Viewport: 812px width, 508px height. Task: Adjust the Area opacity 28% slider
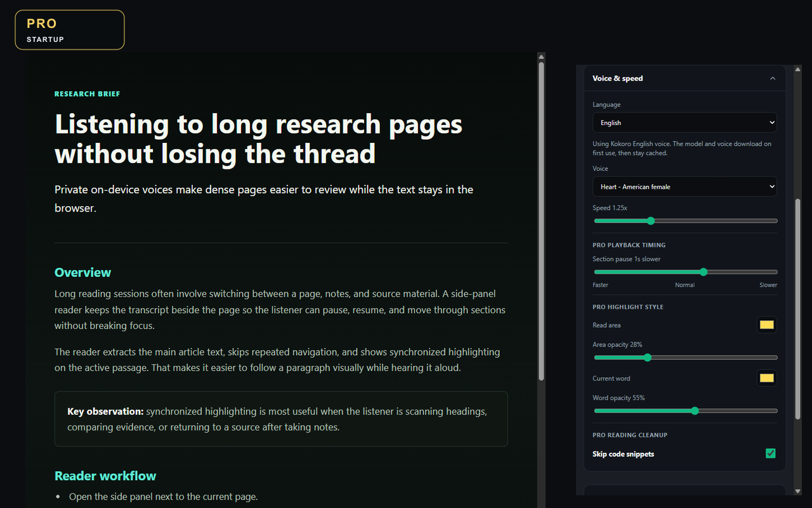[685, 358]
